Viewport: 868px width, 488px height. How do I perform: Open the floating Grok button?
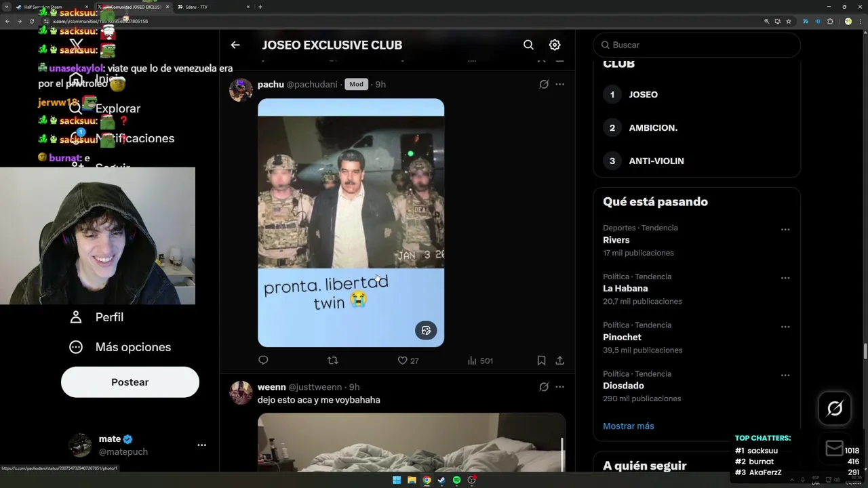coord(835,408)
